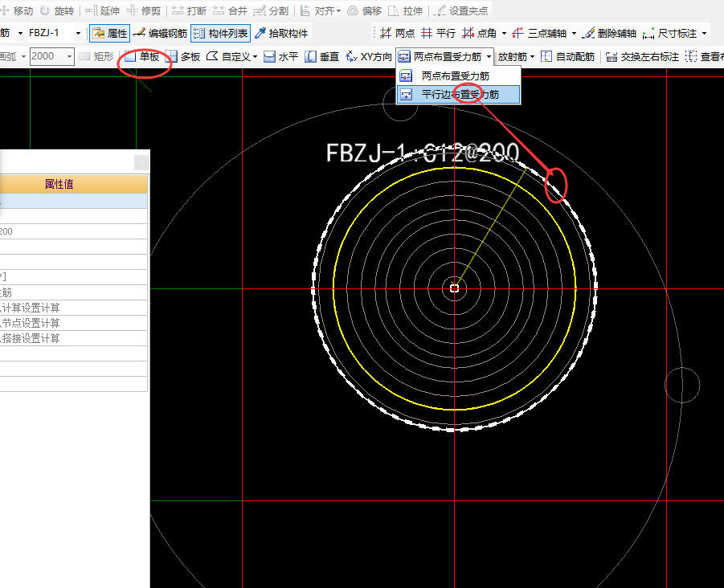
Task: Open 编辑钢筋 edit rebar
Action: [x=160, y=33]
